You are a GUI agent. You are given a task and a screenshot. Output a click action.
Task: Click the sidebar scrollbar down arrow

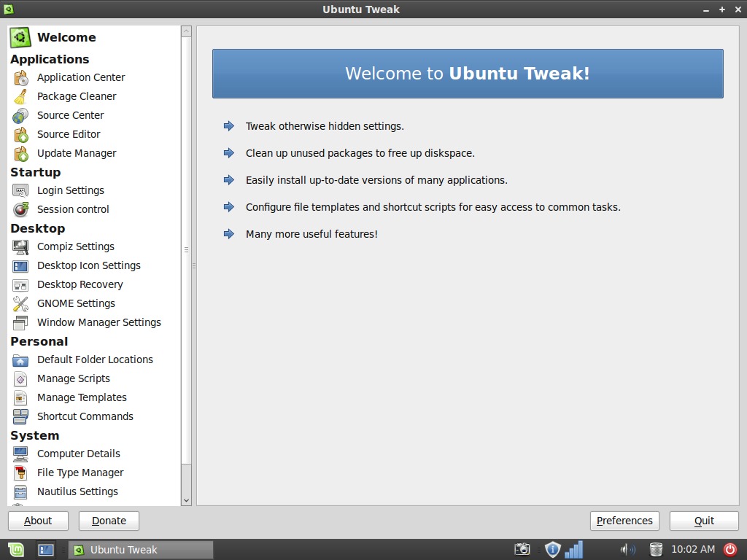186,500
